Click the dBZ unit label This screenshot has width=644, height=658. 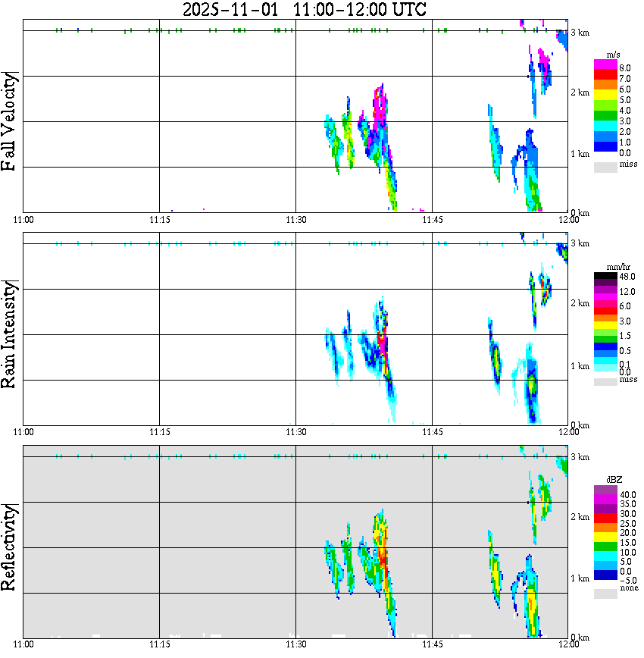point(614,480)
